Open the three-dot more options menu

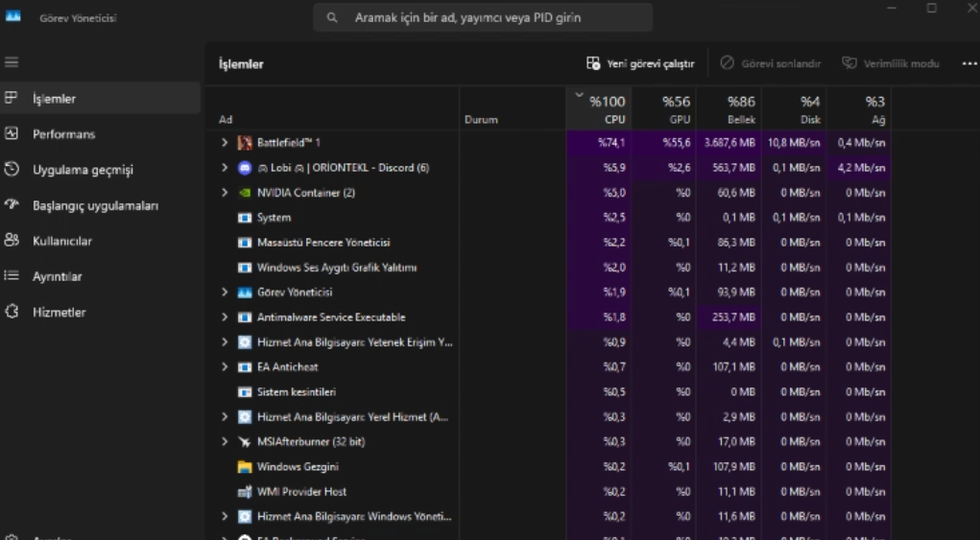point(968,64)
